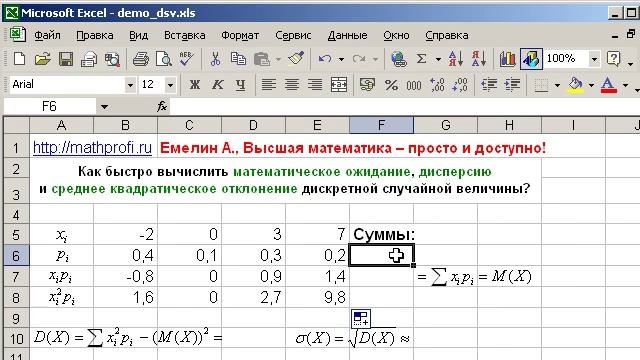Viewport: 640px width, 360px height.
Task: Expand AutoSum functions dropdown arrow
Action: (438, 59)
